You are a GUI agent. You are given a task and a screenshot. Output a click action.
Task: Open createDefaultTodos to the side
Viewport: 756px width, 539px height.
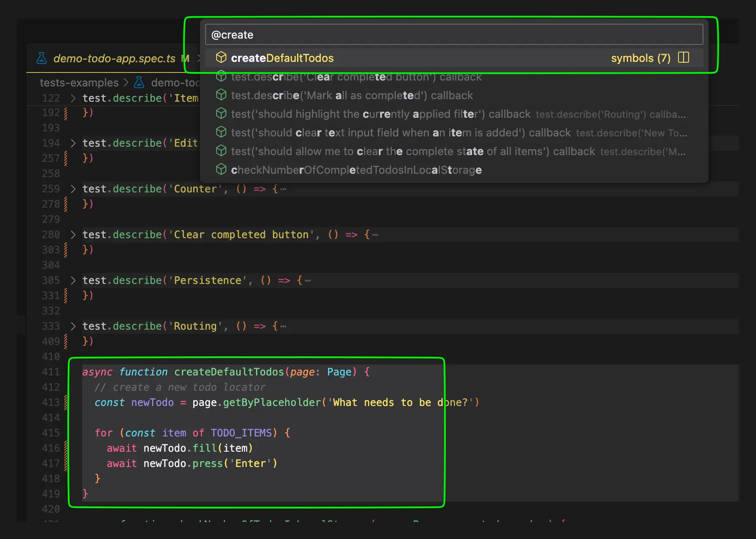684,58
